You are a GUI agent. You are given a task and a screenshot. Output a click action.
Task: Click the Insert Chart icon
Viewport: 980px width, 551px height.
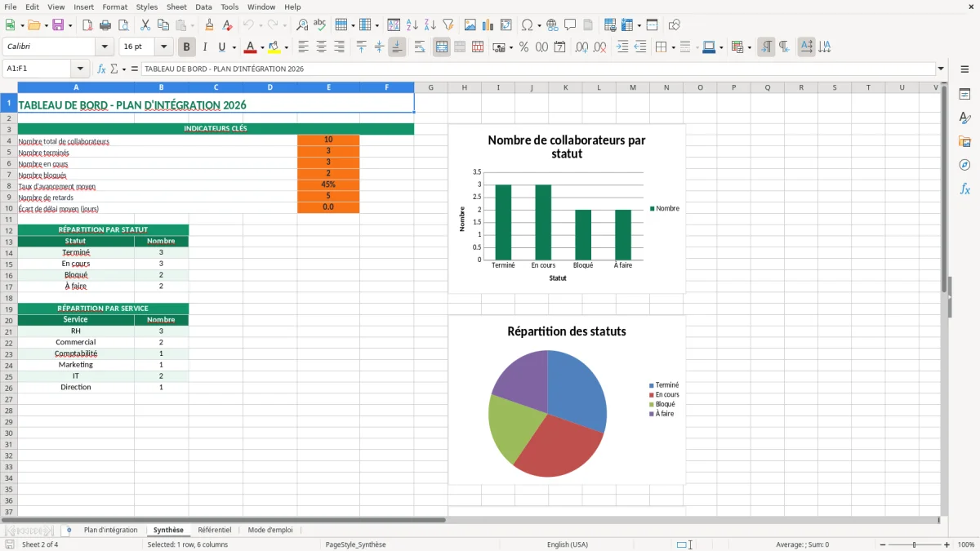point(488,25)
